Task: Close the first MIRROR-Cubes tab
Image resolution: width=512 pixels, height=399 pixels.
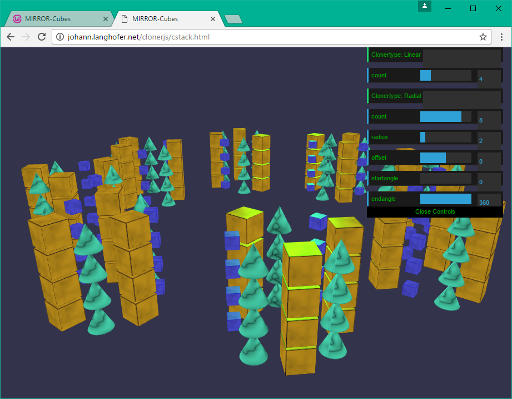Action: 106,19
